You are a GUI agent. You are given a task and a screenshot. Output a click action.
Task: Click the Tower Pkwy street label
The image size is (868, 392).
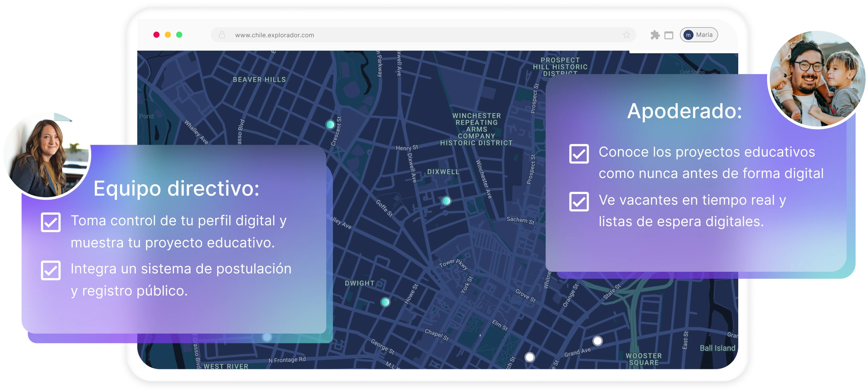(453, 264)
